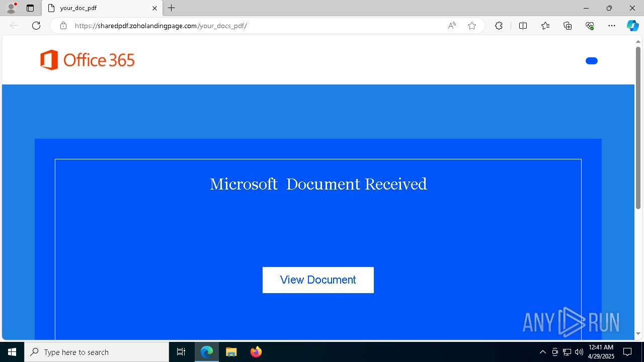This screenshot has height=362, width=644.
Task: Activate the Read Aloud icon
Action: click(x=452, y=26)
